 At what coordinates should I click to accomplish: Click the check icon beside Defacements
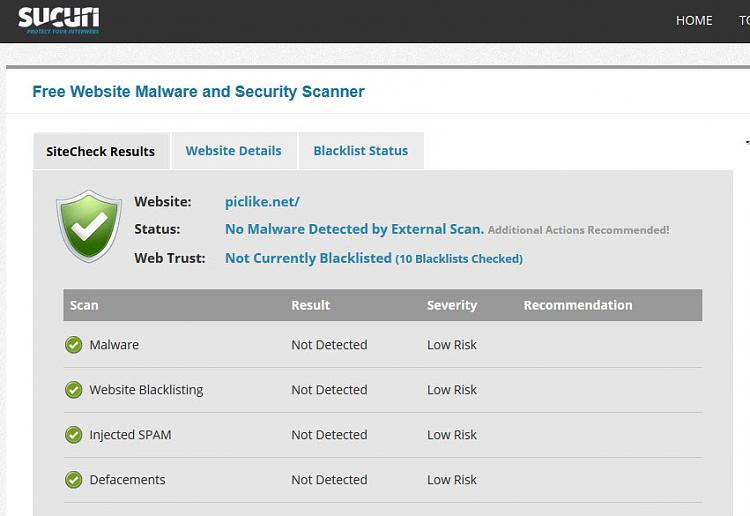[x=74, y=480]
